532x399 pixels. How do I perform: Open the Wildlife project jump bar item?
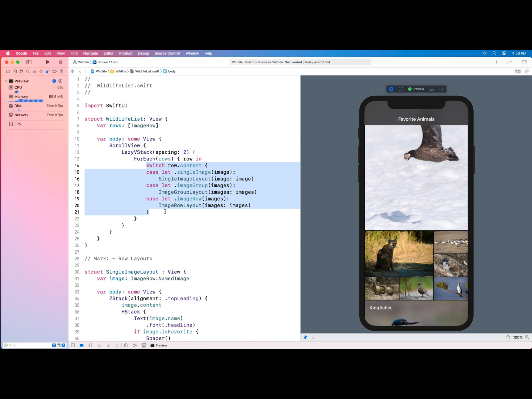(99, 71)
